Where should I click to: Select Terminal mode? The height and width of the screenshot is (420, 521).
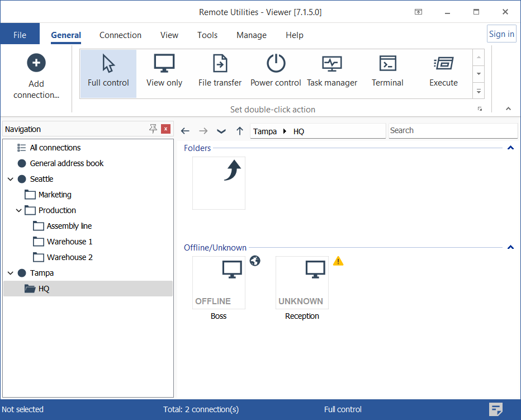coord(387,73)
